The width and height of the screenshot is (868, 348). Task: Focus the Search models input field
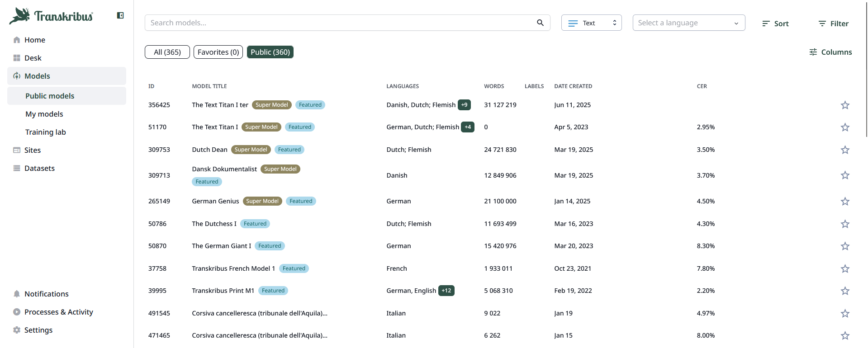(339, 23)
